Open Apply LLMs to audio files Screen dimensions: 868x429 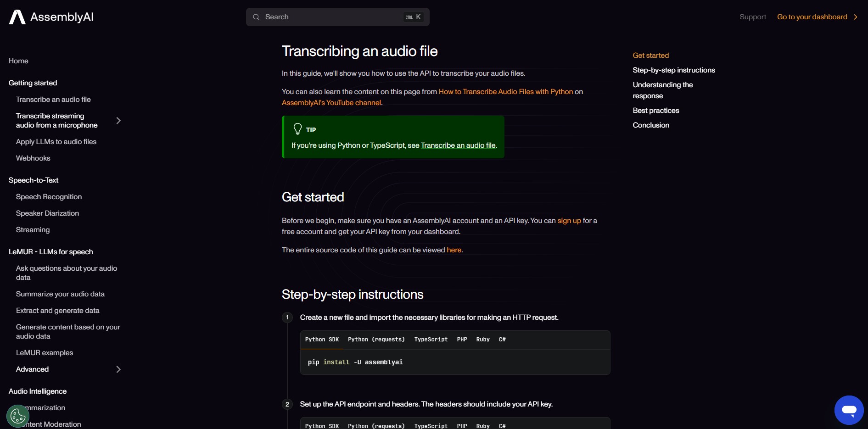tap(56, 142)
